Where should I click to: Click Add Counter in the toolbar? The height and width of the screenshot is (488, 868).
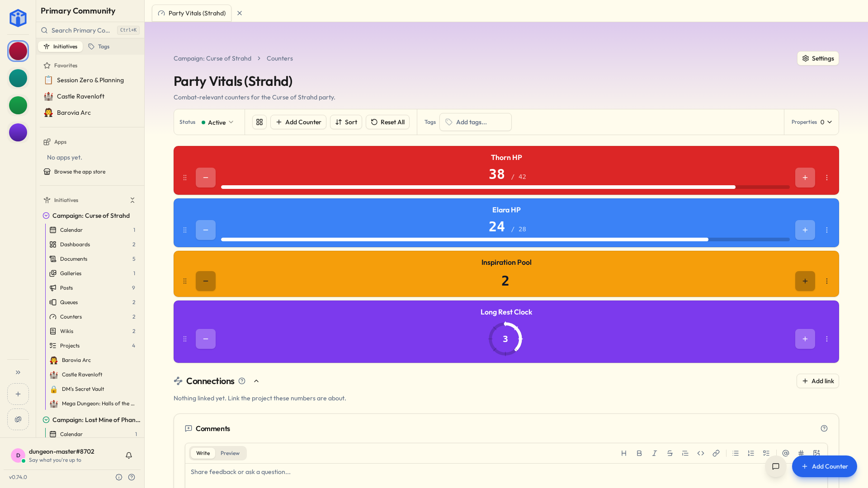tap(298, 122)
